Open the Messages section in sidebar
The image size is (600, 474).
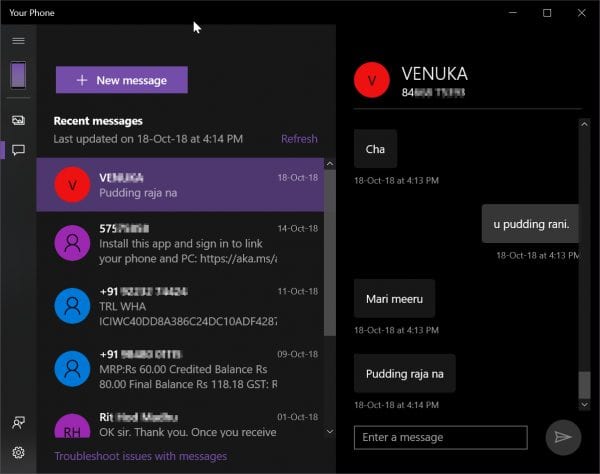[18, 150]
